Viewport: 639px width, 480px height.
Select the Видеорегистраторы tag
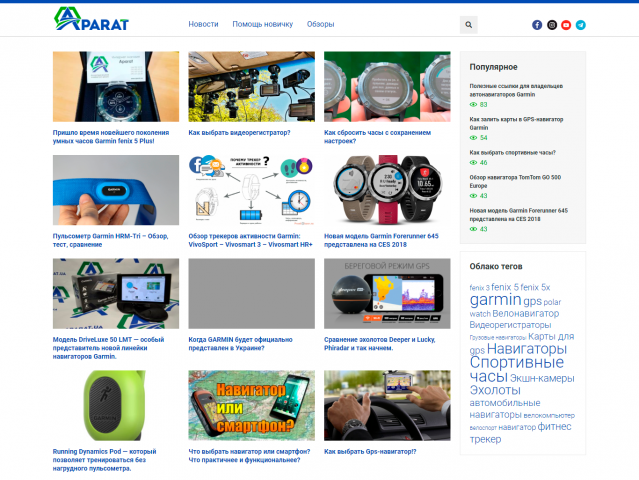(510, 325)
